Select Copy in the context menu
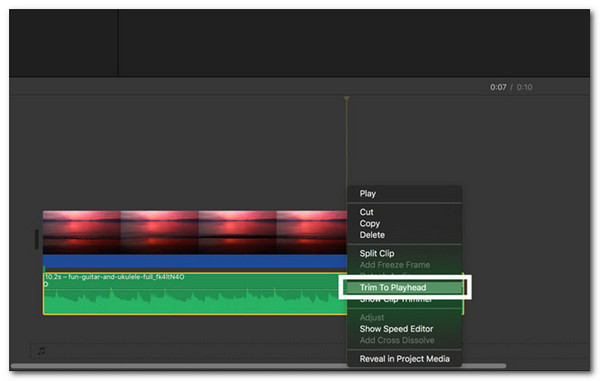The height and width of the screenshot is (381, 600). (369, 223)
